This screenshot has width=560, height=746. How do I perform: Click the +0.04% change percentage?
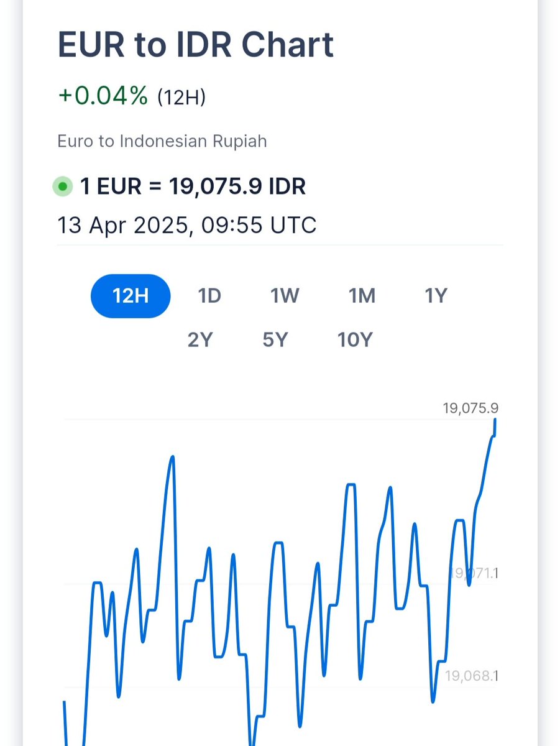103,96
